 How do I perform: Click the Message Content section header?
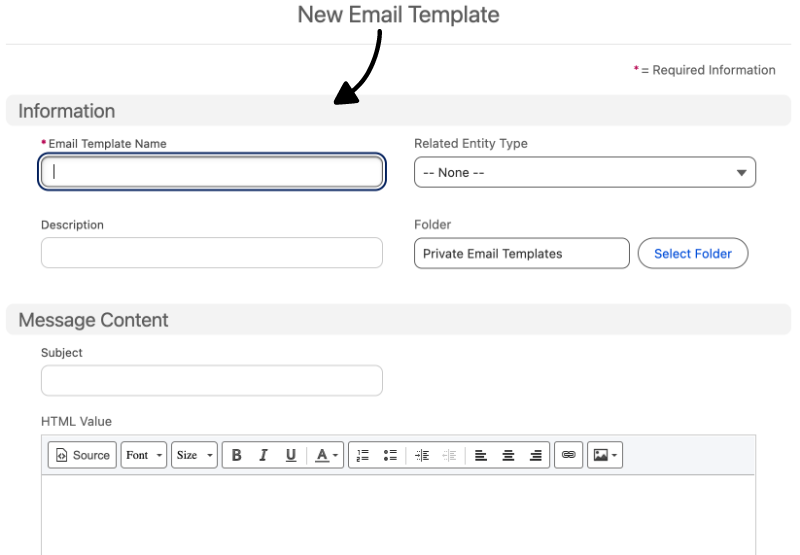point(398,320)
